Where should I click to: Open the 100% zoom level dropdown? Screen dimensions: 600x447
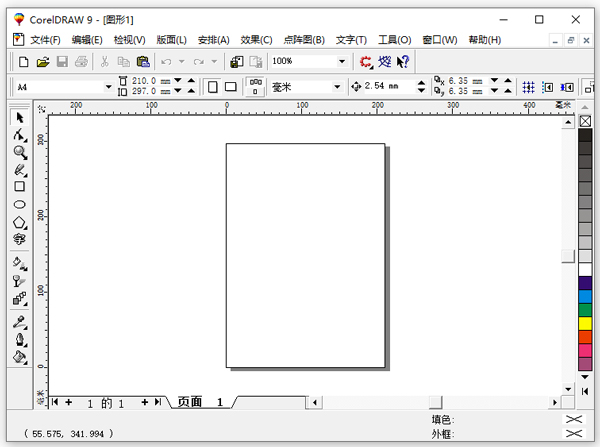click(x=341, y=62)
